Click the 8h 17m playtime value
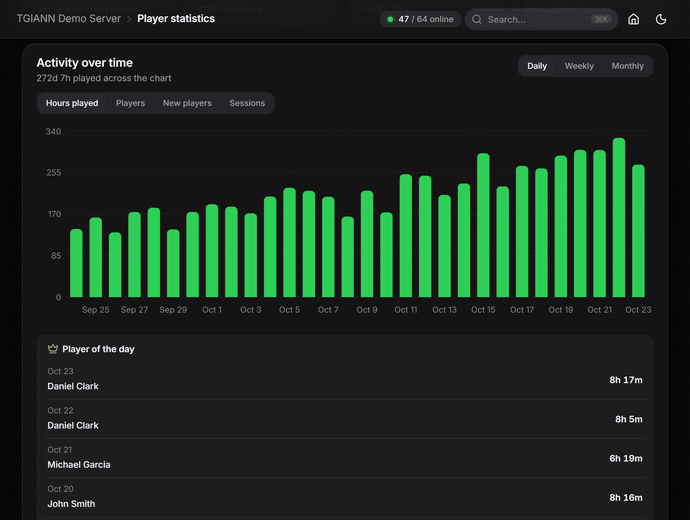The image size is (690, 520). (x=626, y=380)
